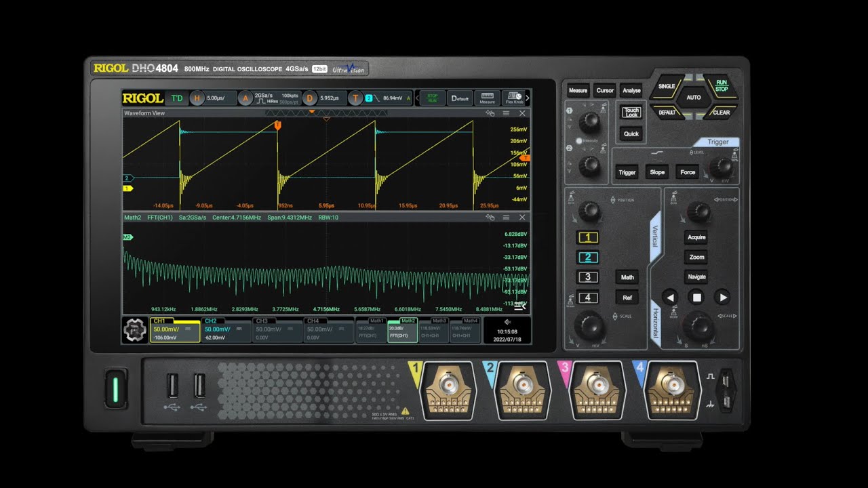Click the navigate stop square button
868x488 pixels.
click(x=696, y=297)
